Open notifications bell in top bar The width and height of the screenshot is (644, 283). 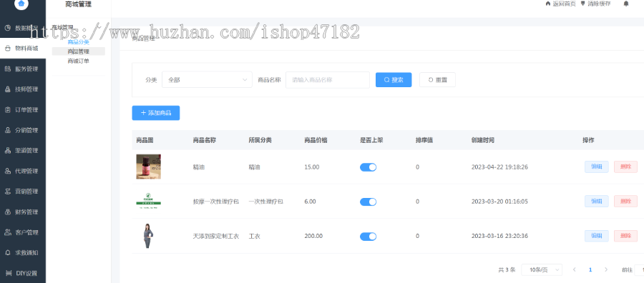click(626, 4)
